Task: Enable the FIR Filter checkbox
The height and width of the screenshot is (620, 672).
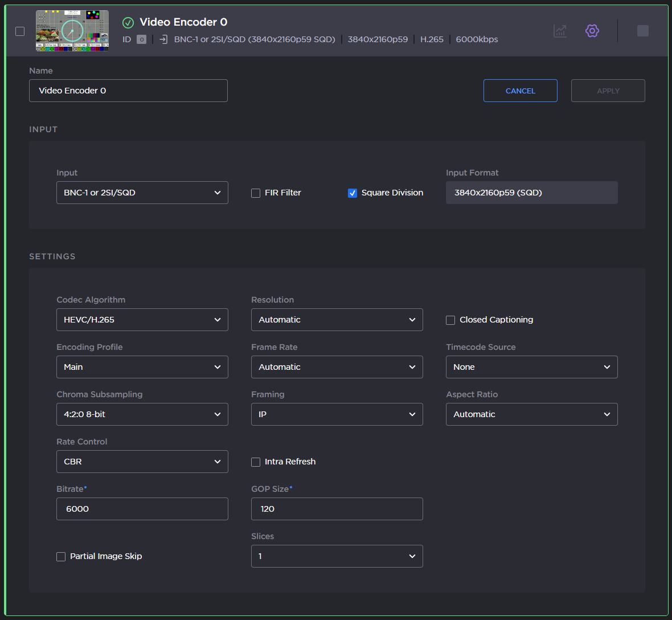Action: [256, 193]
